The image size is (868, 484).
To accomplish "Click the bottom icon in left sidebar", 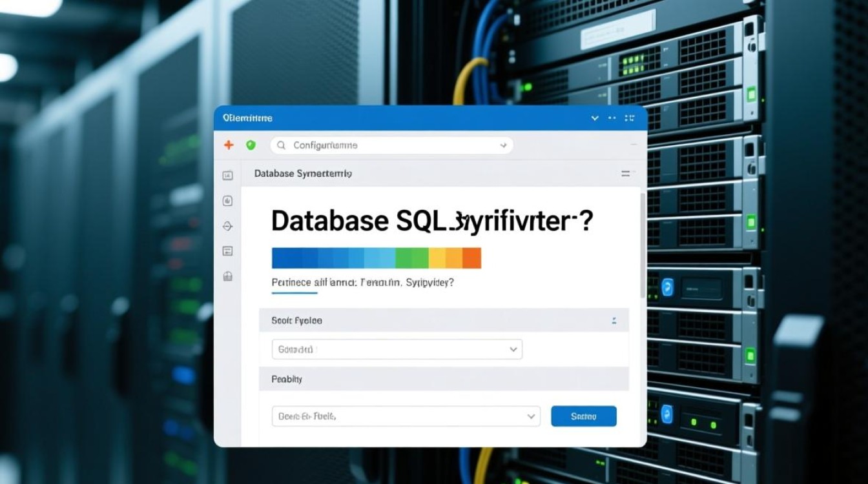I will (x=227, y=276).
